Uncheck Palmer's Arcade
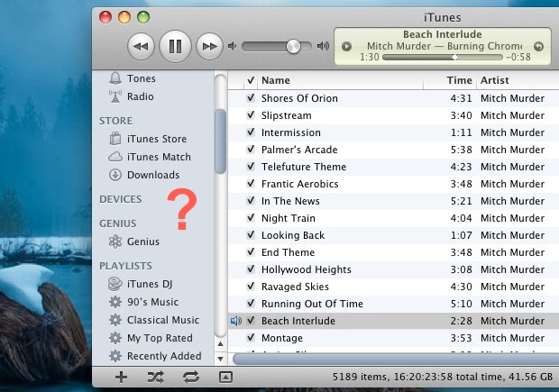 [251, 150]
